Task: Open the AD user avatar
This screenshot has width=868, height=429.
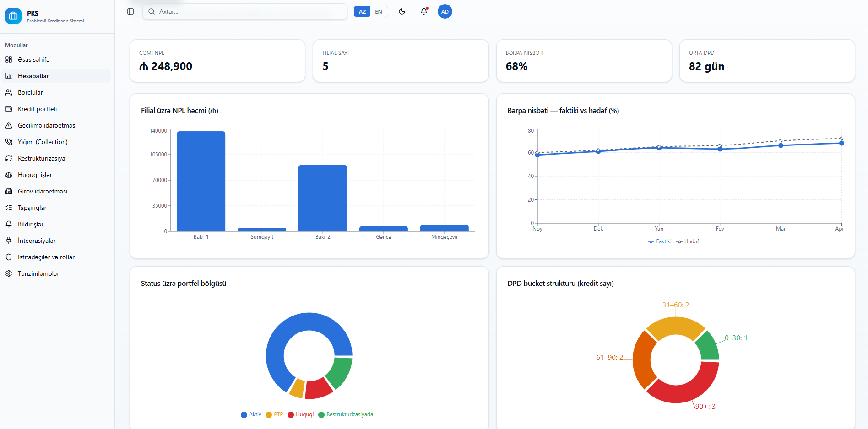Action: (445, 11)
